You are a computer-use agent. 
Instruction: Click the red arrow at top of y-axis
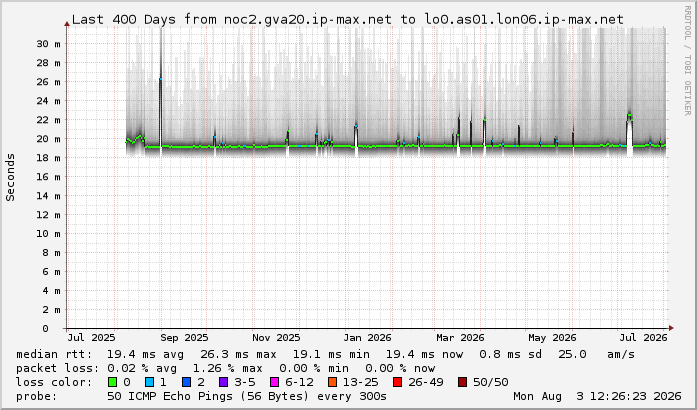[x=67, y=24]
